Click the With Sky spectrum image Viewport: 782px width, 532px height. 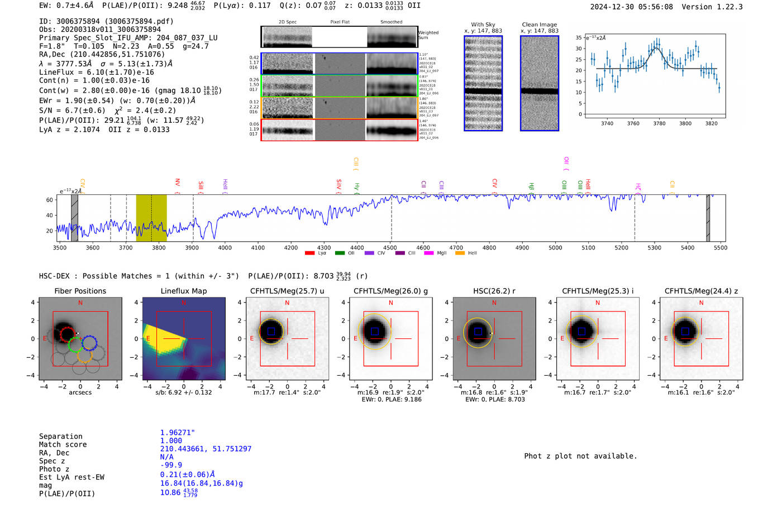(483, 83)
